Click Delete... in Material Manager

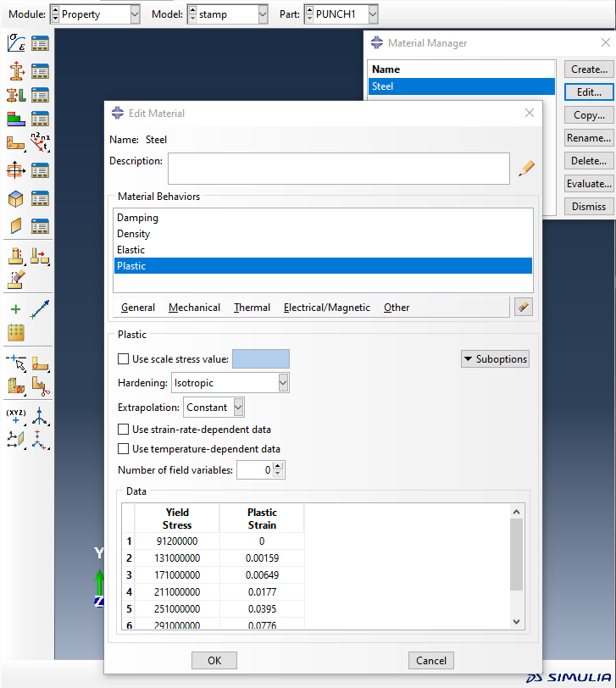(589, 161)
